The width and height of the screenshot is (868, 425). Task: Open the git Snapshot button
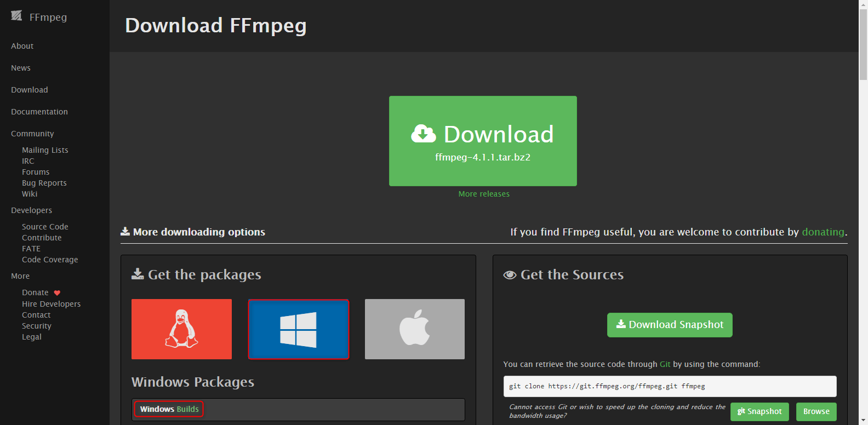[x=759, y=412]
